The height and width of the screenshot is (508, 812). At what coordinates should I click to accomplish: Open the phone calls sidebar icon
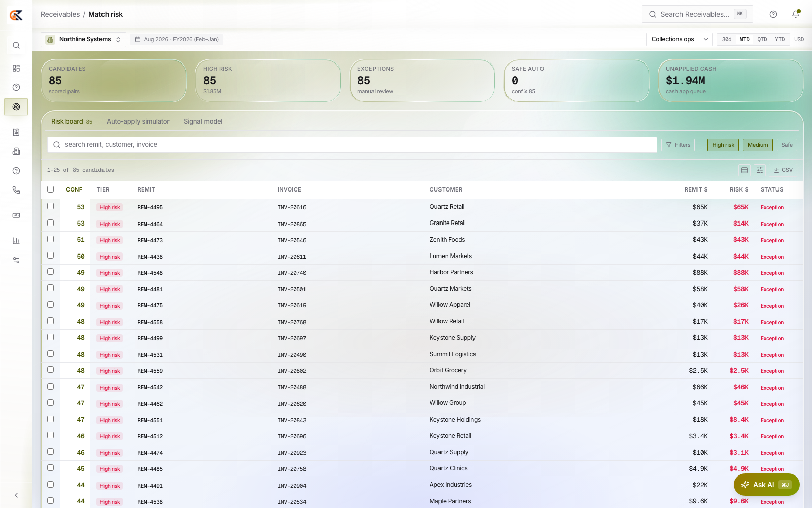pyautogui.click(x=16, y=190)
